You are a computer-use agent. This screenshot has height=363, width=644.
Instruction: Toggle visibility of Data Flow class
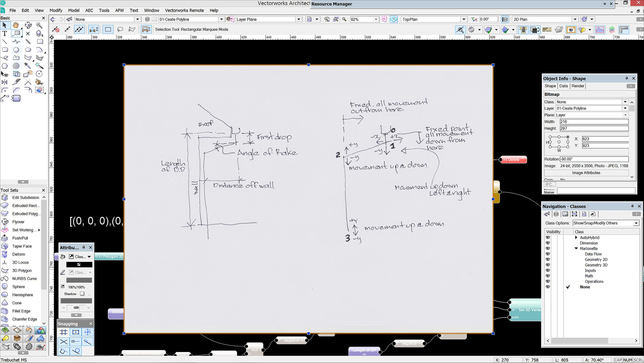(x=548, y=254)
